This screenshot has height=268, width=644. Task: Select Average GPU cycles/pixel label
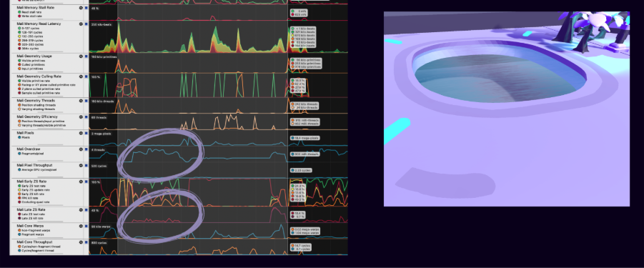pos(39,169)
